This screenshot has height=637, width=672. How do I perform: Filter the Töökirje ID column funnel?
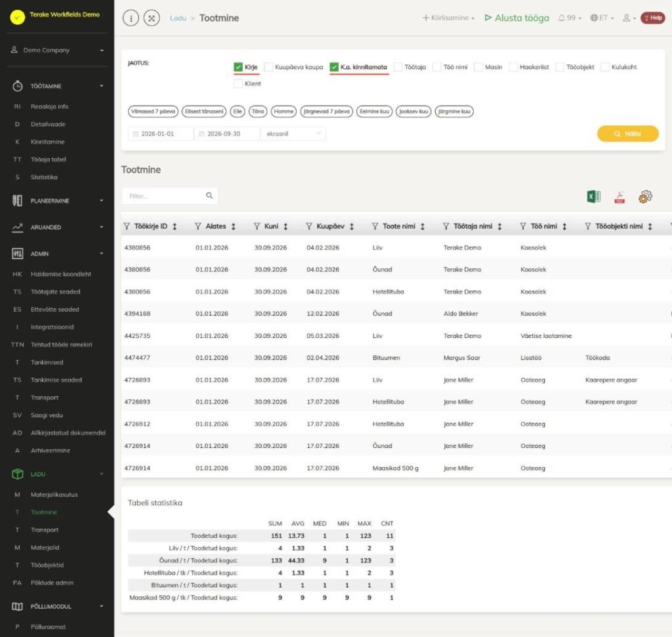(x=127, y=226)
